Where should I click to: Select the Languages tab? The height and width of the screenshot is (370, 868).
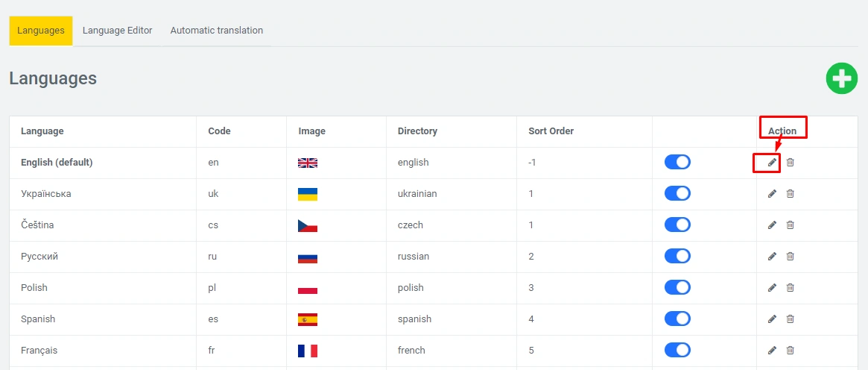41,31
